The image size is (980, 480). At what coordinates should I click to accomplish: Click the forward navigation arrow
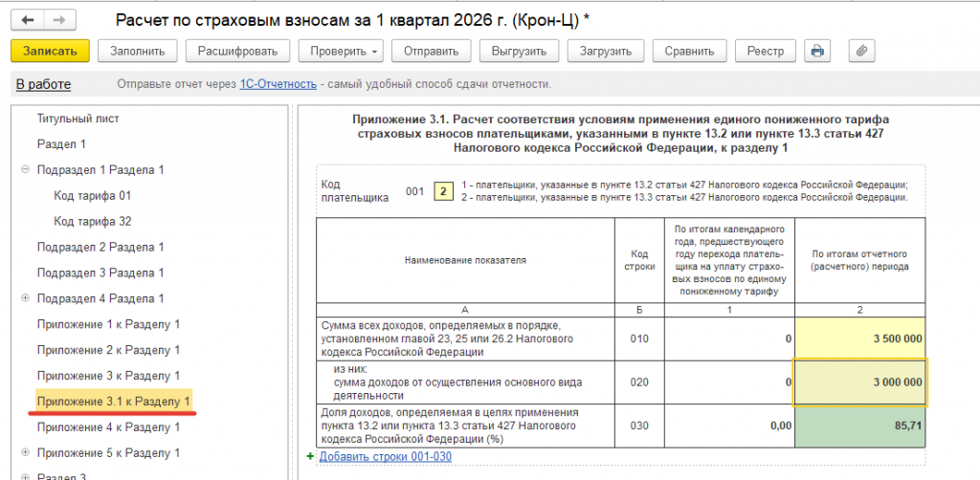coord(59,20)
